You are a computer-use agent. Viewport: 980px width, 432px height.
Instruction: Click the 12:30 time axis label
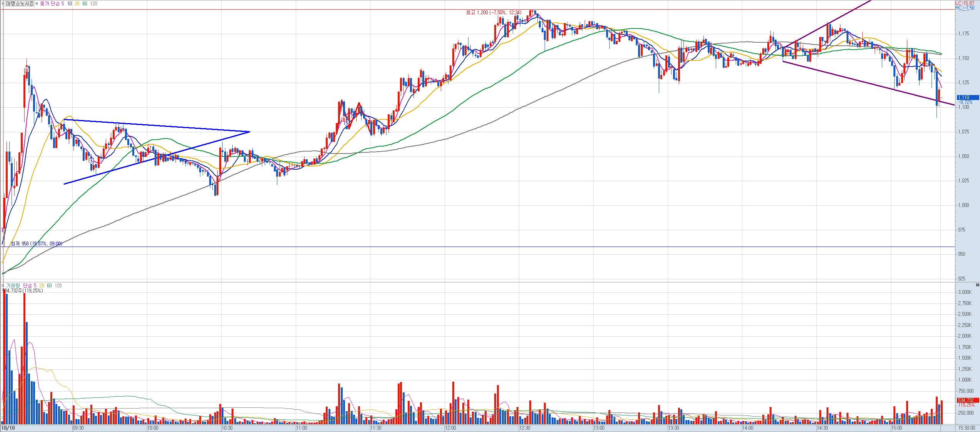click(x=524, y=428)
